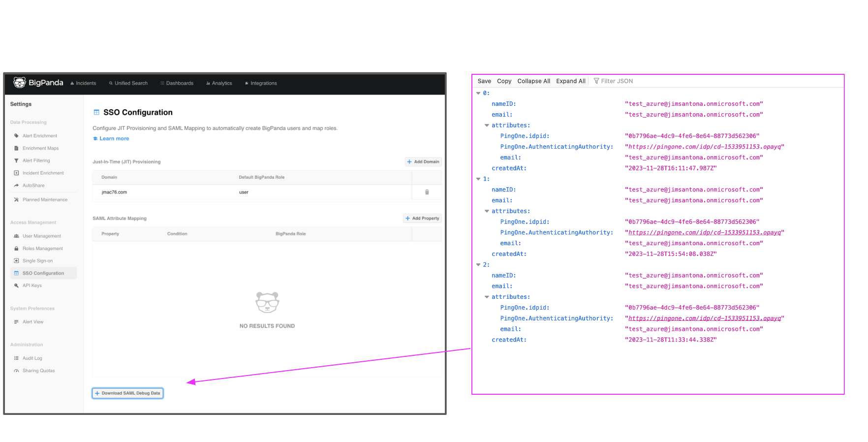Click the API Keys key icon

pos(16,285)
